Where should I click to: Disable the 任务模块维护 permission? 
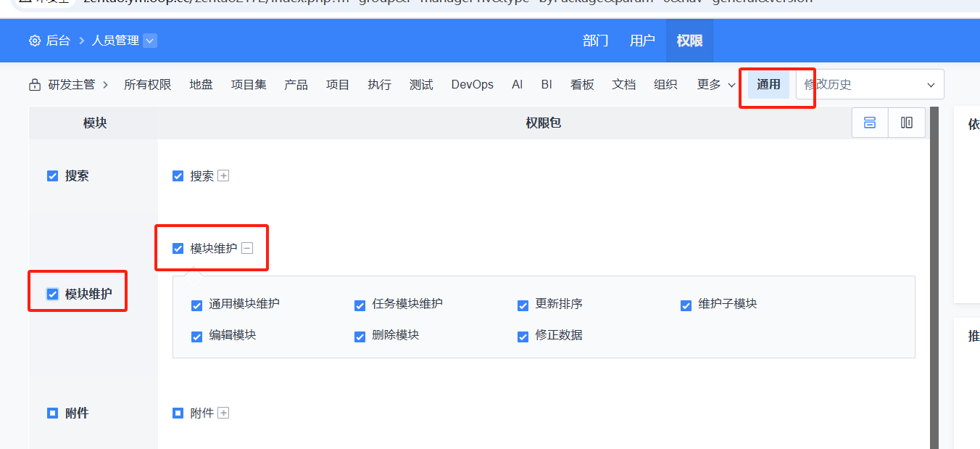point(360,305)
